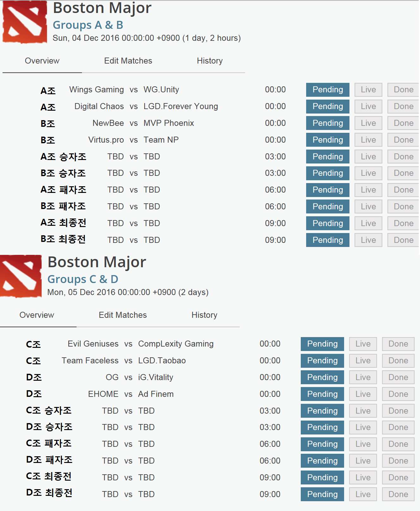Mark B조 최종전 match as Done
Image resolution: width=420 pixels, height=511 pixels.
click(403, 240)
